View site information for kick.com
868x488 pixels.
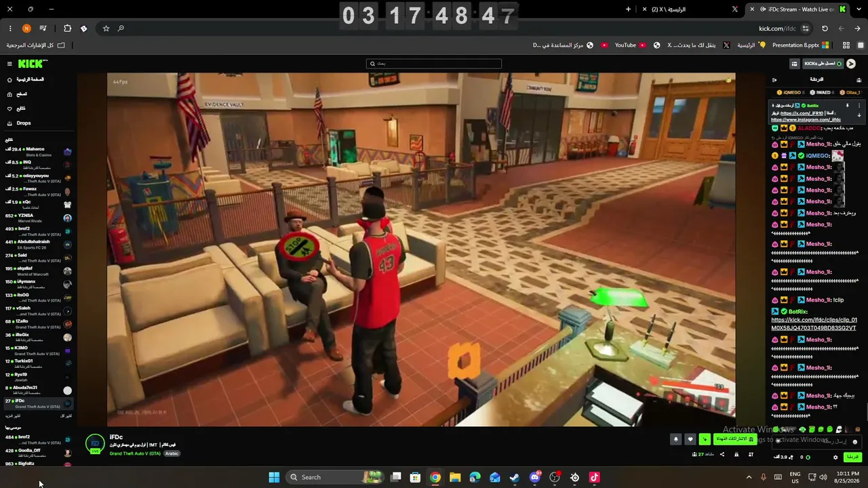click(x=806, y=28)
